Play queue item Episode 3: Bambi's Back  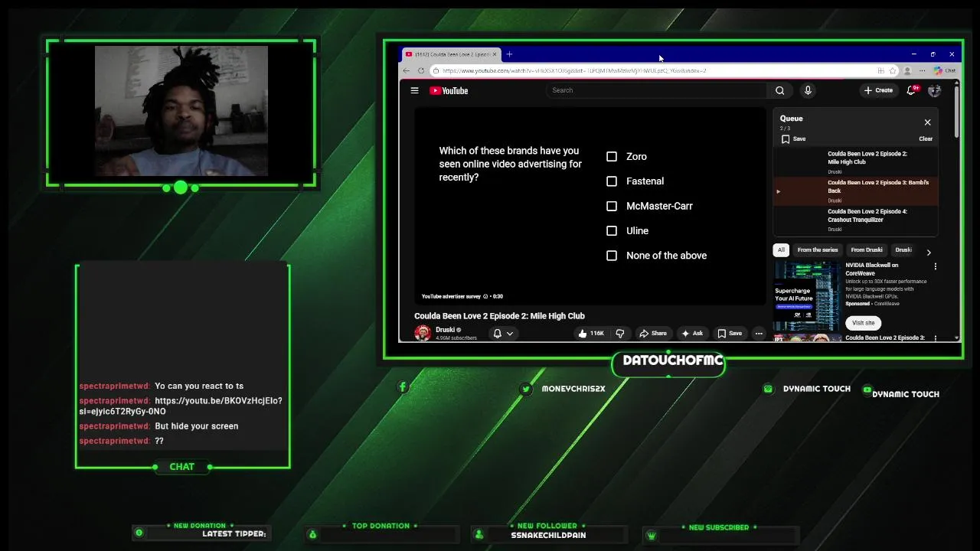click(855, 191)
